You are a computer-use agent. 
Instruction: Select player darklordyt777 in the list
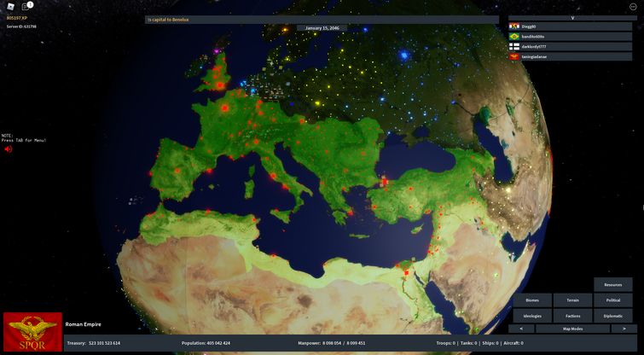coord(577,47)
